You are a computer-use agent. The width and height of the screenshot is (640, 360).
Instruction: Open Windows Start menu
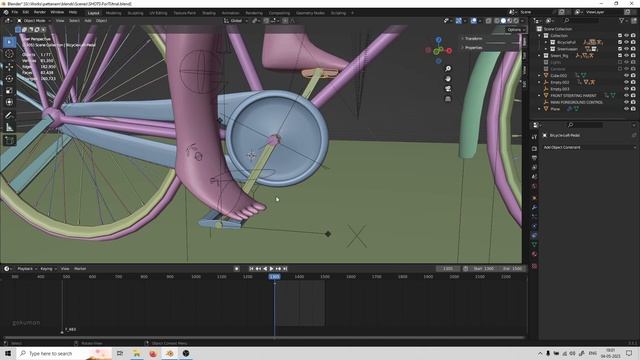pyautogui.click(x=8, y=353)
